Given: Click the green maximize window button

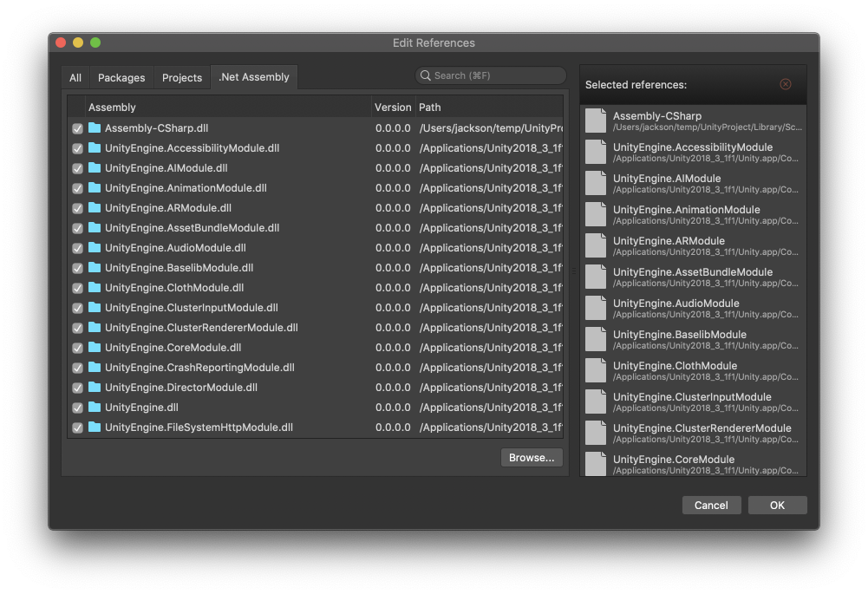Looking at the screenshot, I should coord(95,42).
